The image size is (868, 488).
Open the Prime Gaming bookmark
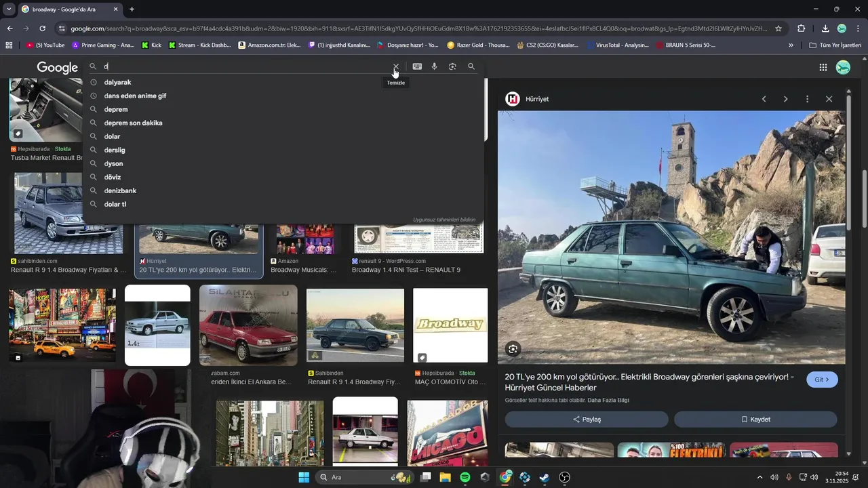pyautogui.click(x=103, y=45)
